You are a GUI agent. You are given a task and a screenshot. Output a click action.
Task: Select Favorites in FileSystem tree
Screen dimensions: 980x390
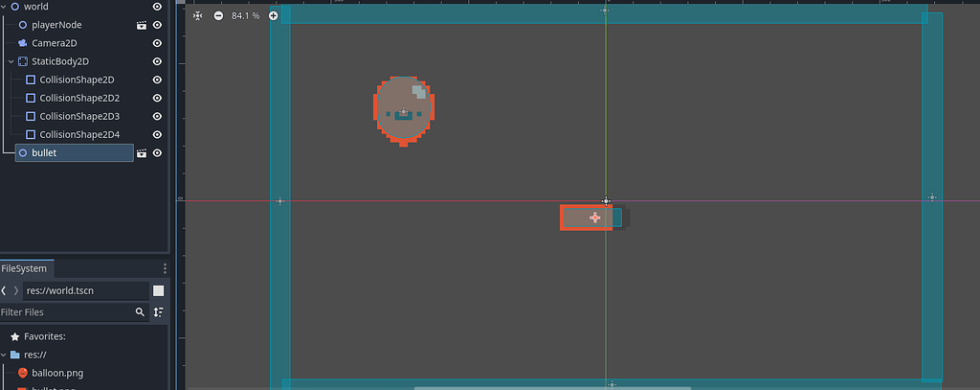tap(45, 336)
